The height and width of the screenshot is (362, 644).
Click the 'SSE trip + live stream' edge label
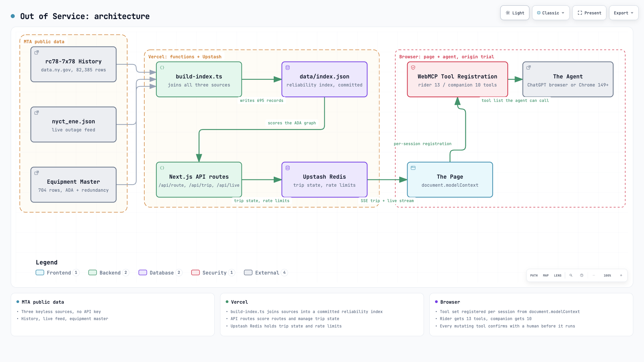387,201
